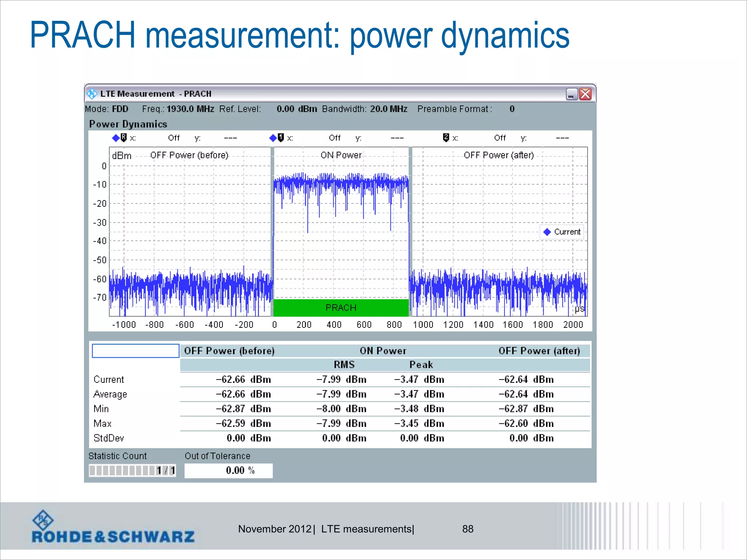Image resolution: width=747 pixels, height=560 pixels.
Task: Click the x-axis tick label 1000
Action: 423,324
